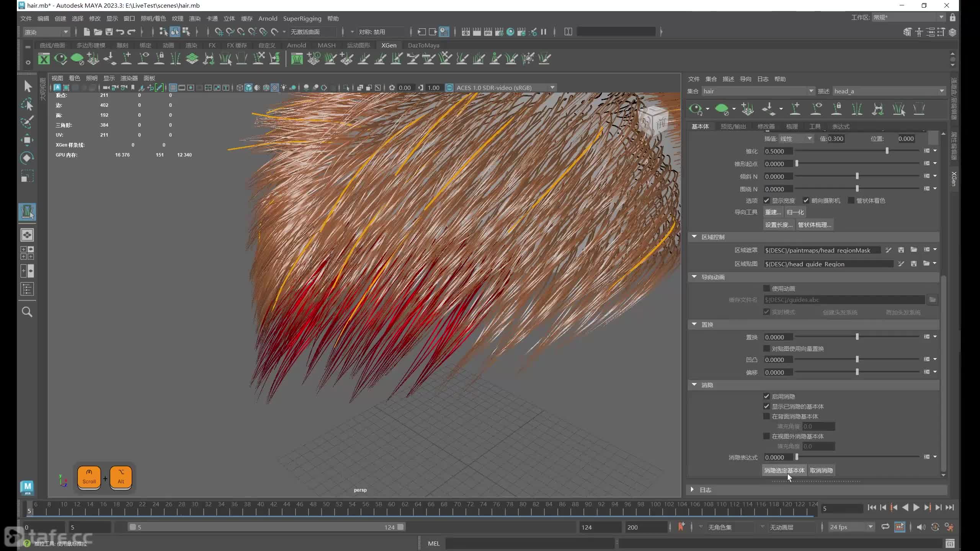Viewport: 980px width, 551px height.
Task: Enable the 使用动画 checkbox
Action: pos(766,289)
